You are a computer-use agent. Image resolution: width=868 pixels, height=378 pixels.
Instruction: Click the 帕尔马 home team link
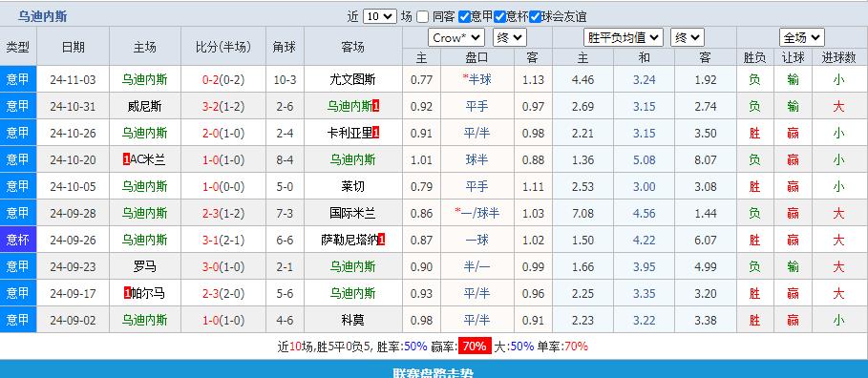pyautogui.click(x=148, y=293)
